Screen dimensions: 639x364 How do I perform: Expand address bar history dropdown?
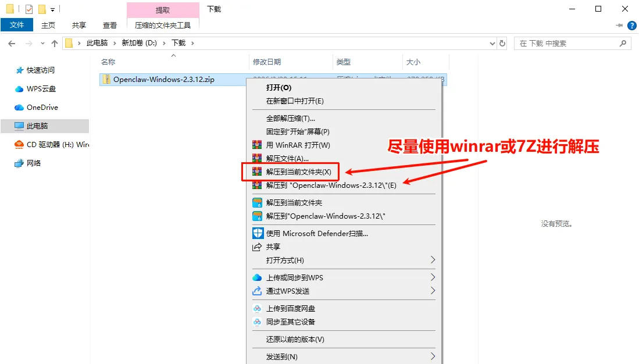click(492, 43)
